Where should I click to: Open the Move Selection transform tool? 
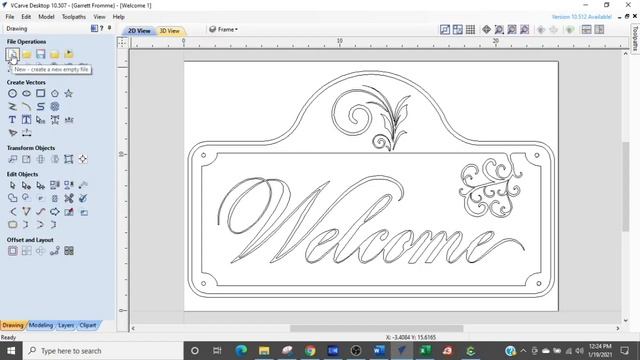[x=13, y=159]
